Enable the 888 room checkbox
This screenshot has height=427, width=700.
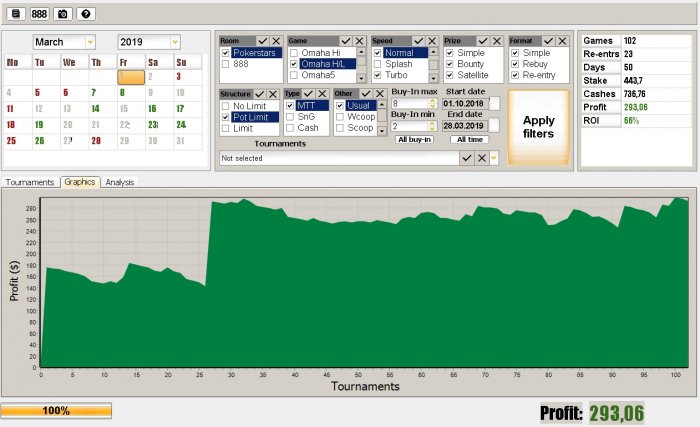click(x=225, y=64)
